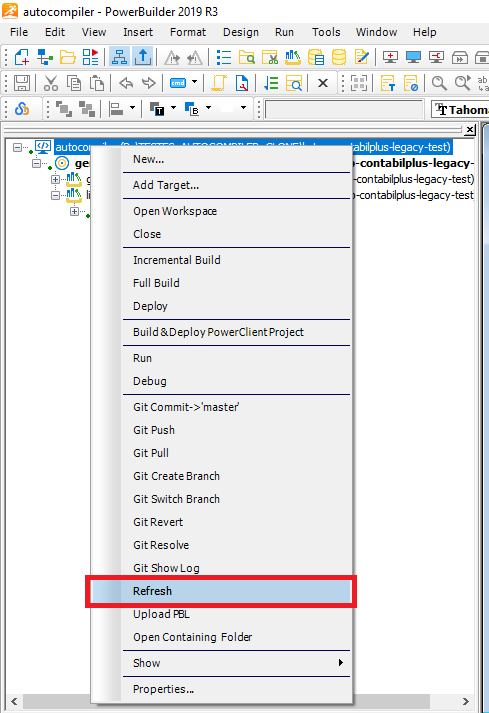Click the folder with scissors icon
Viewport: 489px width, 713px height.
point(270,58)
